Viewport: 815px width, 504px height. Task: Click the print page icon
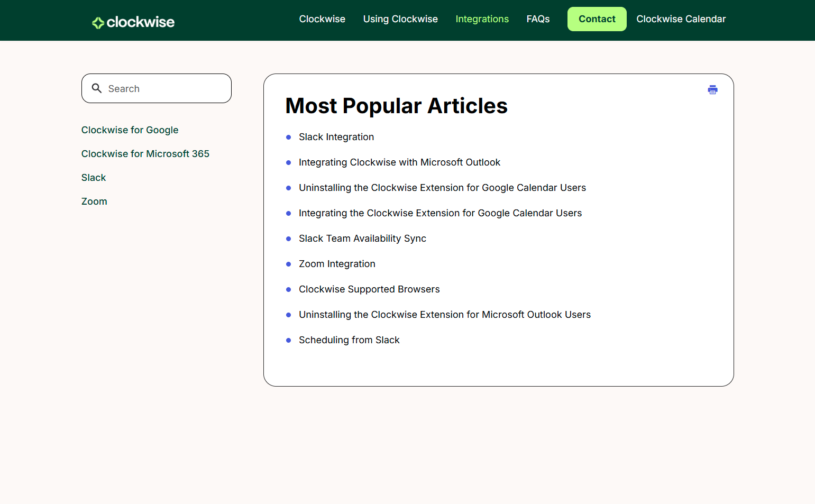pos(712,90)
